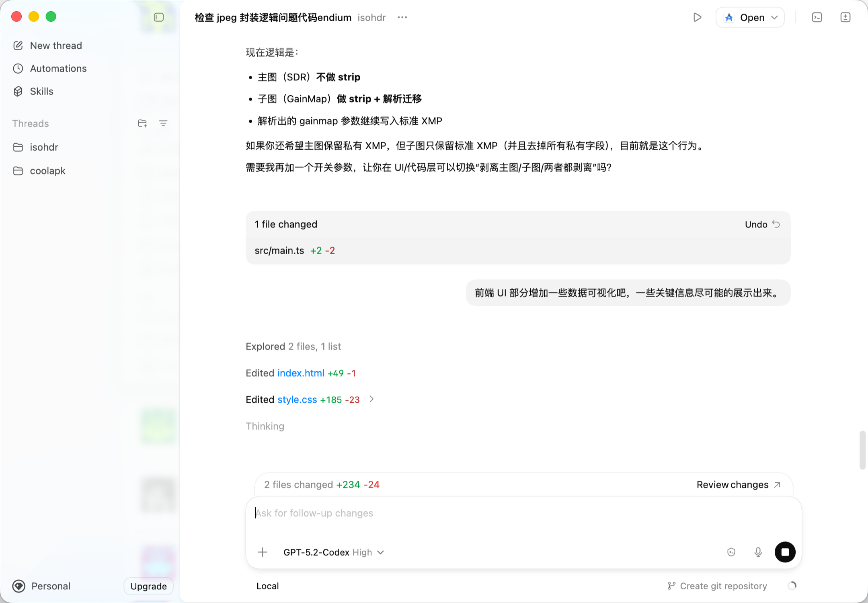Image resolution: width=868 pixels, height=603 pixels.
Task: Click the diff panel icon at top right
Action: click(x=845, y=17)
